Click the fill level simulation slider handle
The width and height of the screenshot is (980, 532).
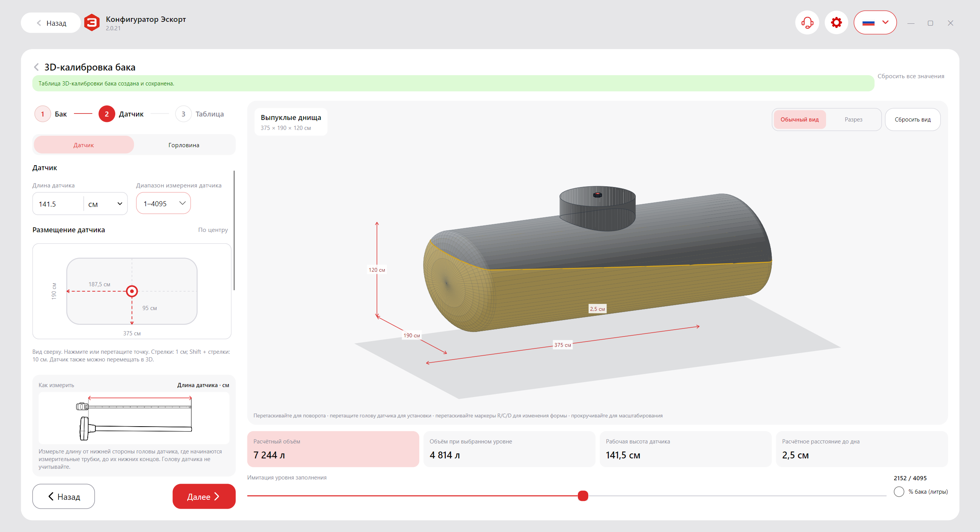[x=583, y=496]
